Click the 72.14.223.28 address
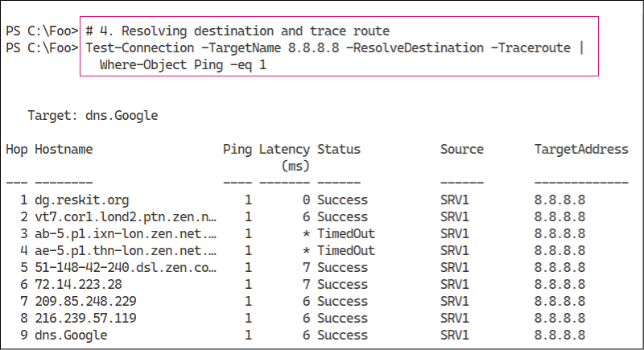 [78, 284]
